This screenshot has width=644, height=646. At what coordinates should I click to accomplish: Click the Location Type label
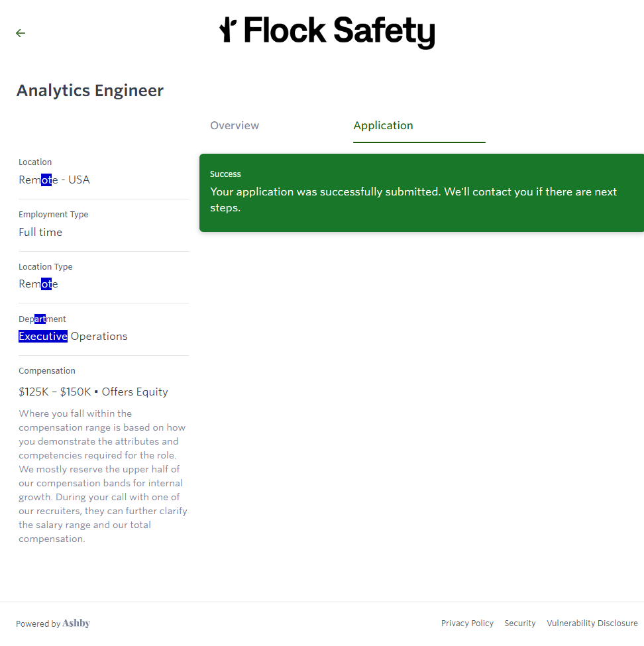coord(46,267)
